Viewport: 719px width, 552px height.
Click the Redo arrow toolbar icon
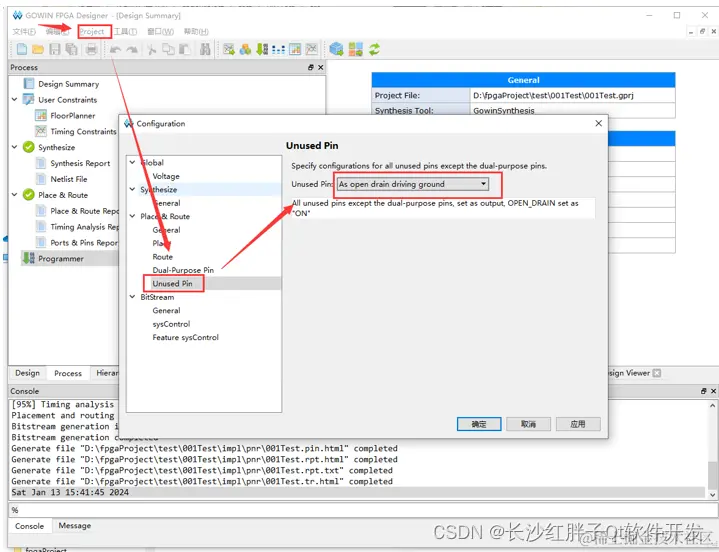pos(132,49)
